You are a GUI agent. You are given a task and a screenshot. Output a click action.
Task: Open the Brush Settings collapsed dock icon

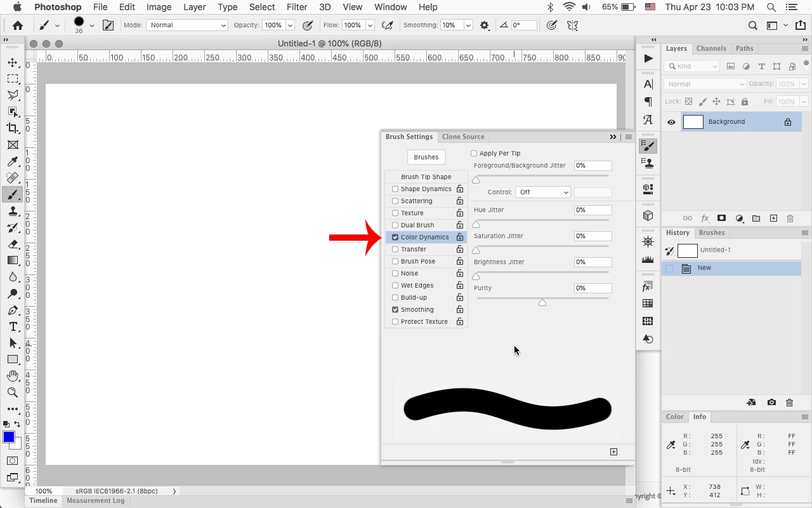coord(648,145)
